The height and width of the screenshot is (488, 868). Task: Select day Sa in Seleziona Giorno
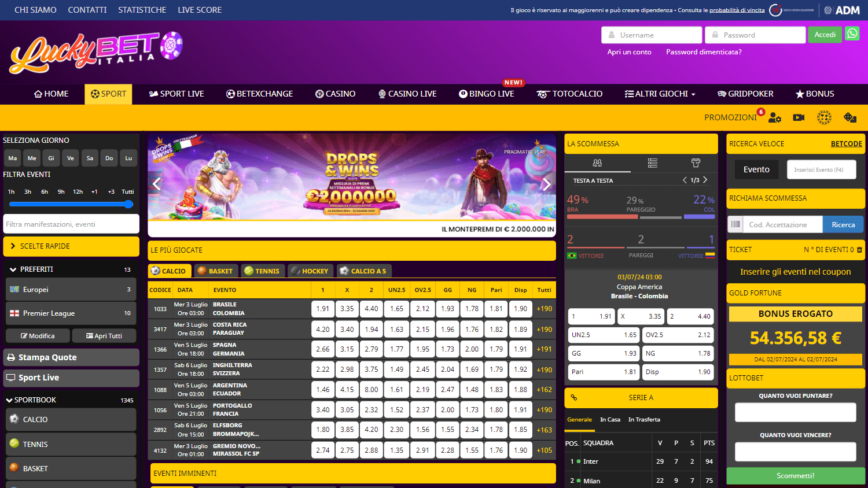point(90,158)
